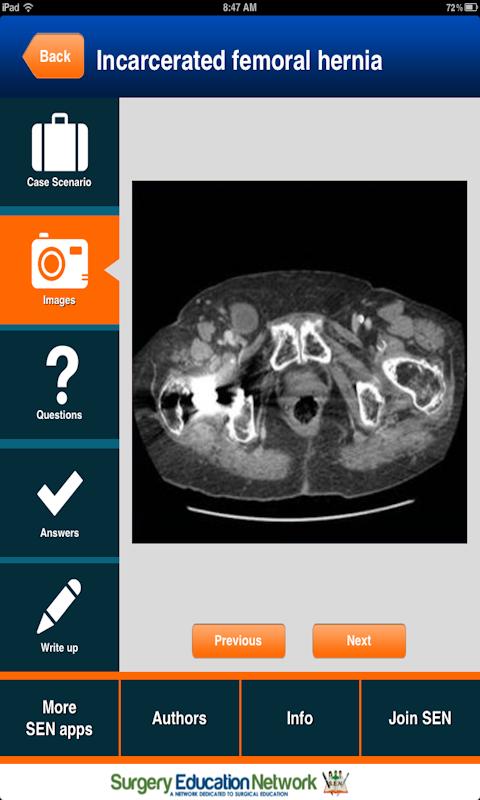This screenshot has height=800, width=480.
Task: Select the Images camera icon
Action: click(60, 261)
